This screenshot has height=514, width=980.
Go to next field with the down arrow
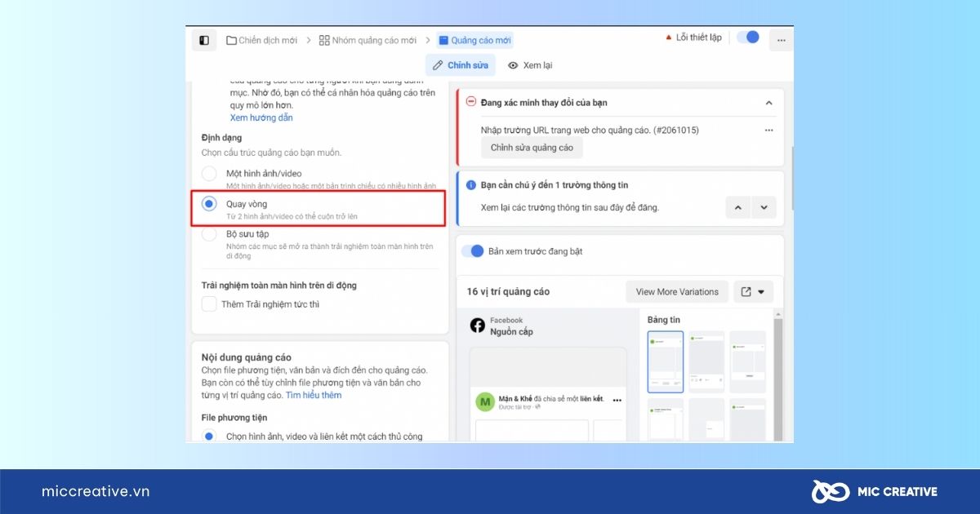pyautogui.click(x=764, y=207)
